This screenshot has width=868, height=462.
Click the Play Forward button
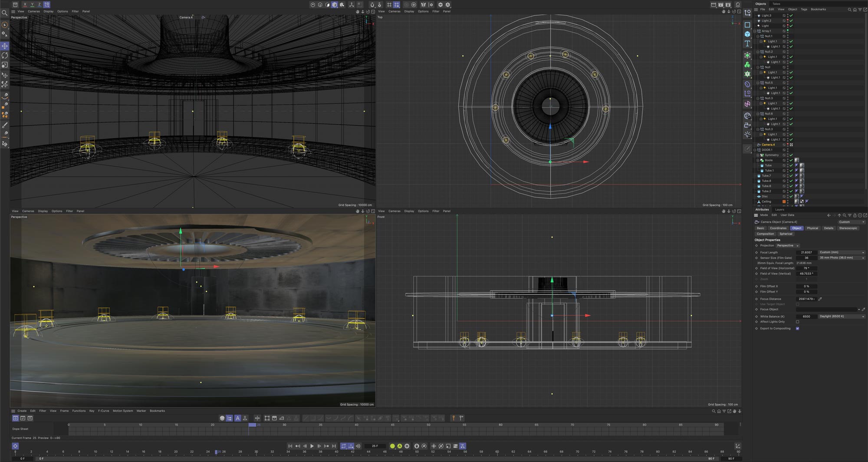click(312, 446)
